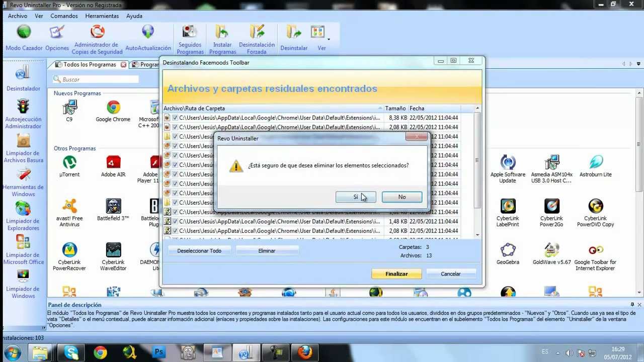Viewport: 644px width, 362px height.
Task: Click the Deseleccionar Todo button
Action: coord(199,250)
